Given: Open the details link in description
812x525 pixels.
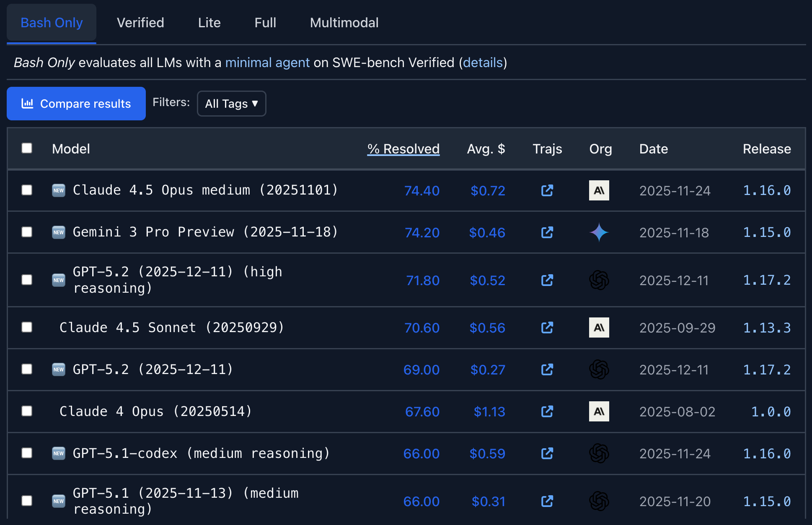Looking at the screenshot, I should [x=483, y=62].
